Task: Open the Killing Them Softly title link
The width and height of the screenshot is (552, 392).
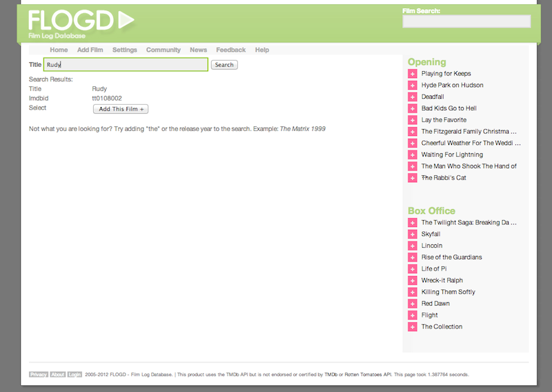Action: tap(448, 292)
